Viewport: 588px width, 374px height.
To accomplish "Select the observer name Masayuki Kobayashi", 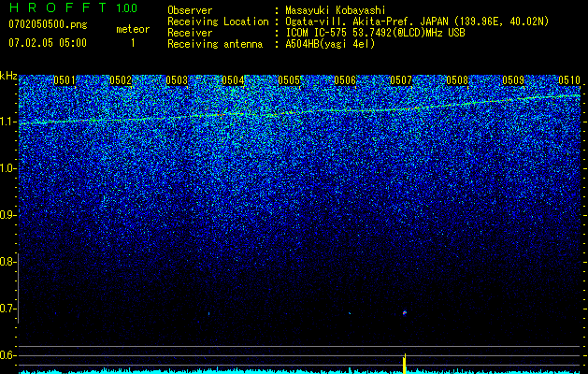I will (x=336, y=10).
